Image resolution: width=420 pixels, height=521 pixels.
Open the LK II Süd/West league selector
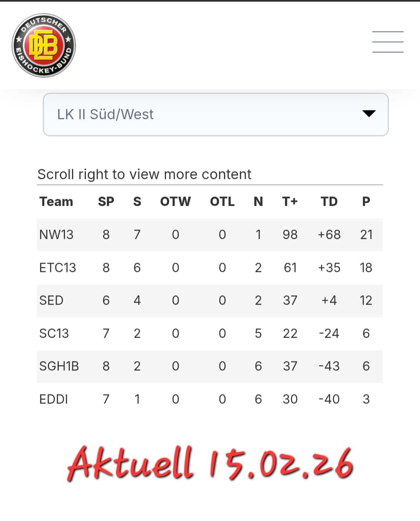[x=215, y=114]
